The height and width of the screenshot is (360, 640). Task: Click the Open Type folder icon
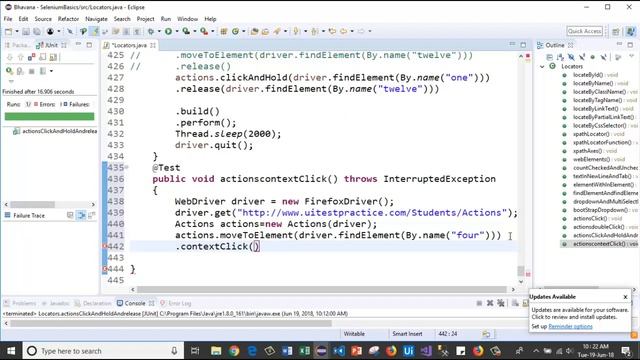pyautogui.click(x=254, y=31)
